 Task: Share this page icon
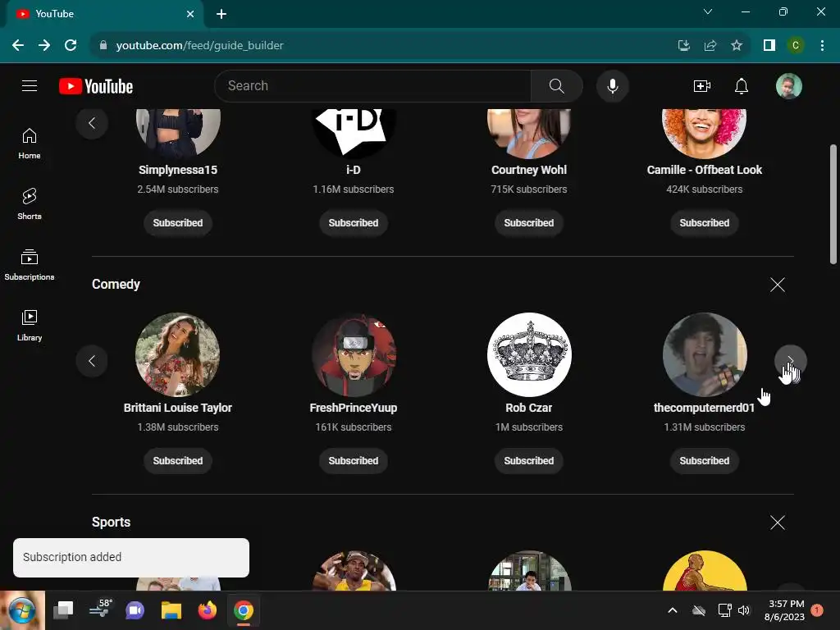[x=710, y=46]
